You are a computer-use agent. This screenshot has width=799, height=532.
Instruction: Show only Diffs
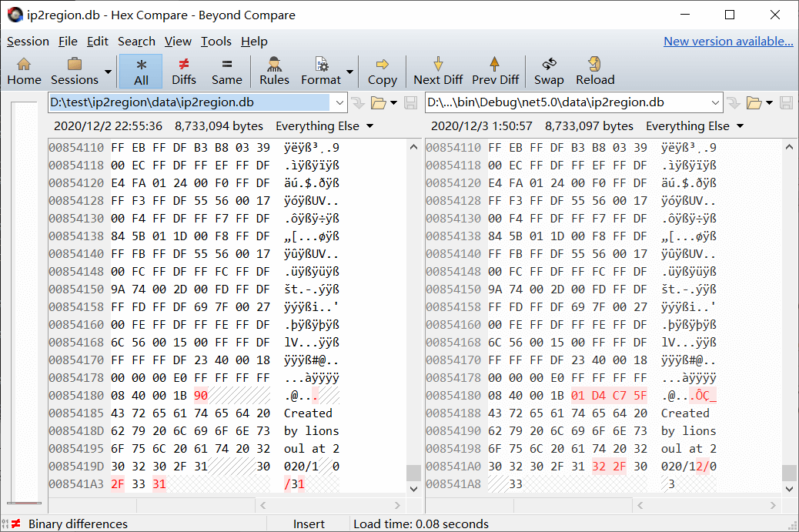[184, 71]
